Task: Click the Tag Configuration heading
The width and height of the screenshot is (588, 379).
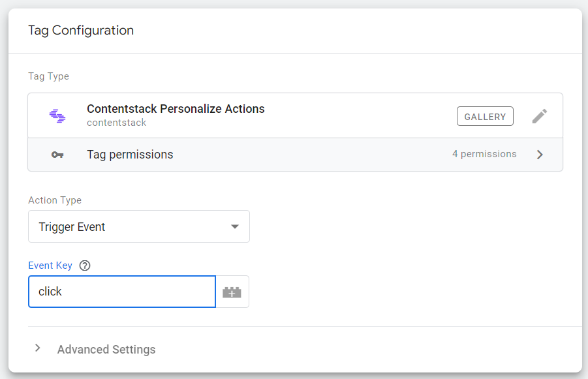Action: coord(81,31)
